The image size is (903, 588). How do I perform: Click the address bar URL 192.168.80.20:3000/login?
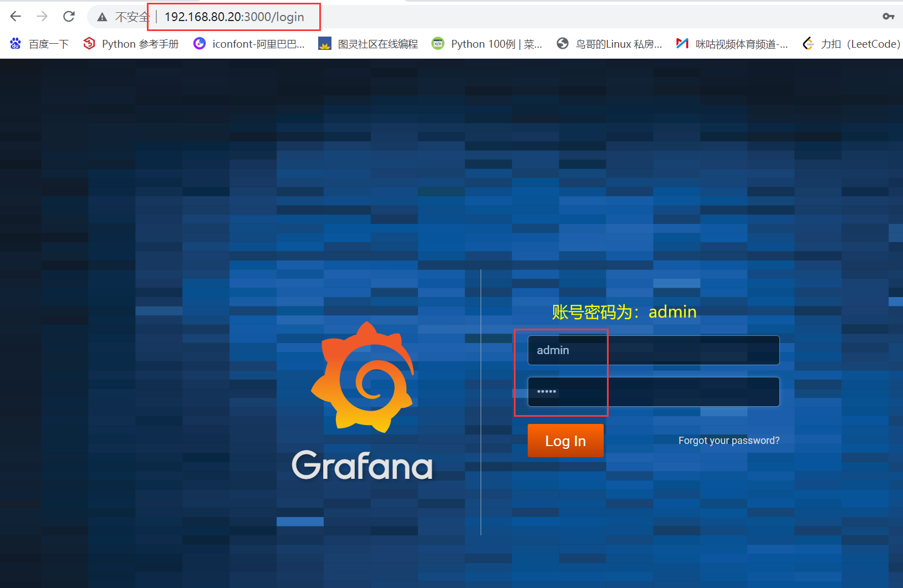coord(234,17)
